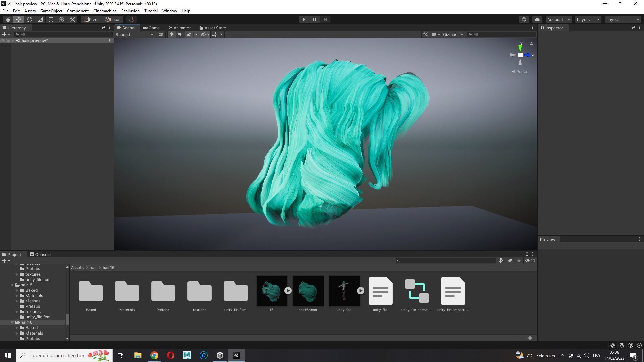Open Chrome from the Windows taskbar
The height and width of the screenshot is (362, 644).
154,355
